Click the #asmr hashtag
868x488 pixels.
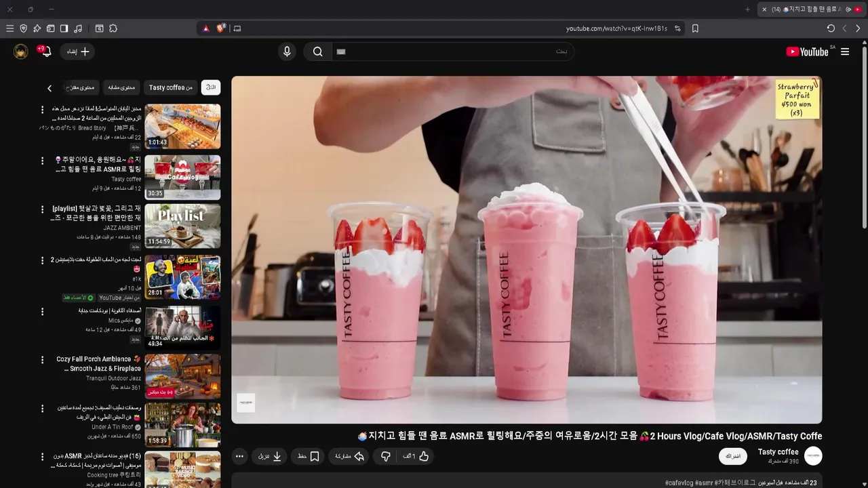pyautogui.click(x=704, y=483)
